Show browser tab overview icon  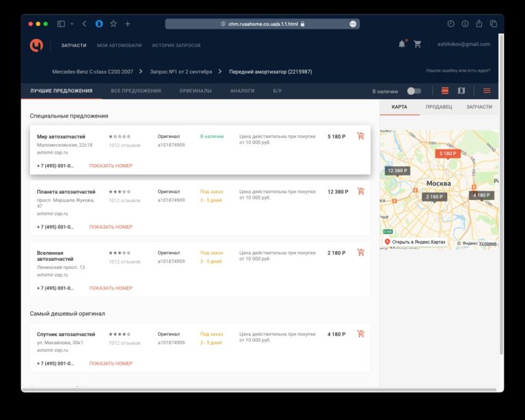pyautogui.click(x=494, y=24)
